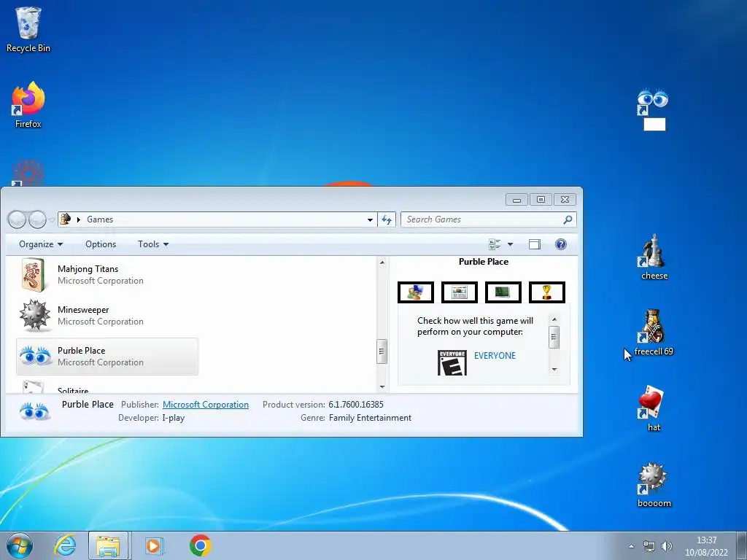Click the Purble Place icon in details pane

(x=34, y=411)
